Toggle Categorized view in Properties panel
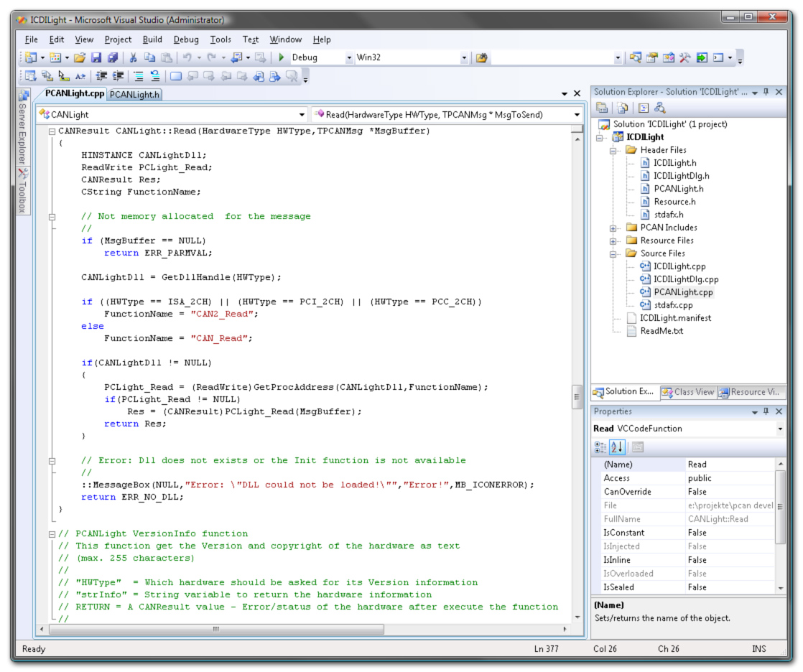803x672 pixels. click(600, 447)
